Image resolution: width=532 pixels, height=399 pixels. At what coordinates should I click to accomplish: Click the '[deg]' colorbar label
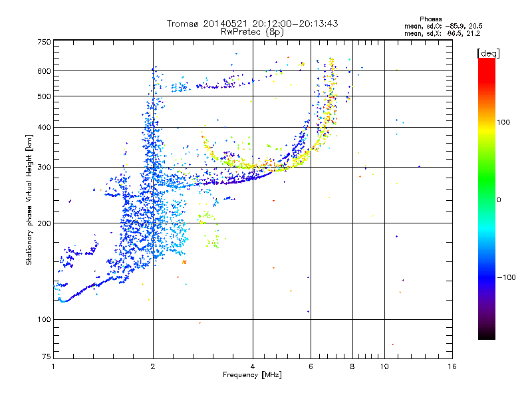[488, 53]
